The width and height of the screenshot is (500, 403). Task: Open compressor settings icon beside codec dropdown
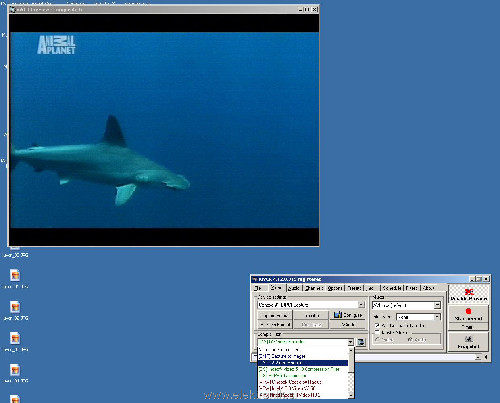click(361, 342)
